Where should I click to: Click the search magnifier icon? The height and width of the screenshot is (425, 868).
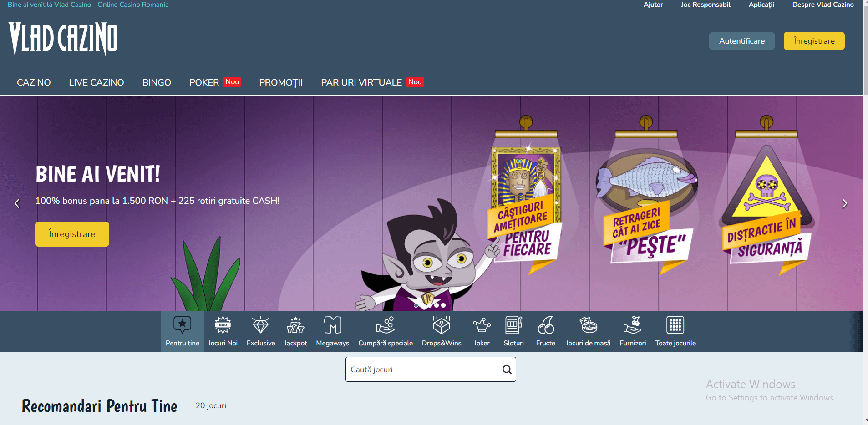(507, 369)
